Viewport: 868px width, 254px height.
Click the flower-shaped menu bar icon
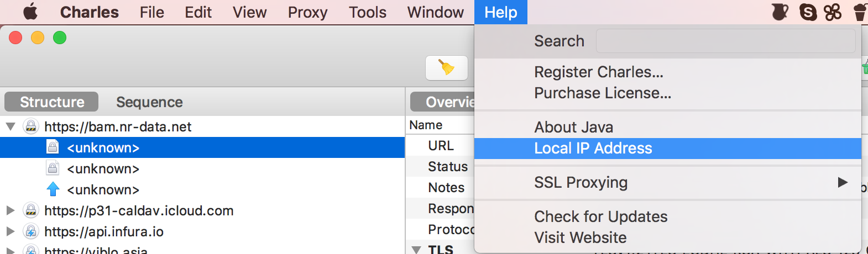[x=833, y=12]
